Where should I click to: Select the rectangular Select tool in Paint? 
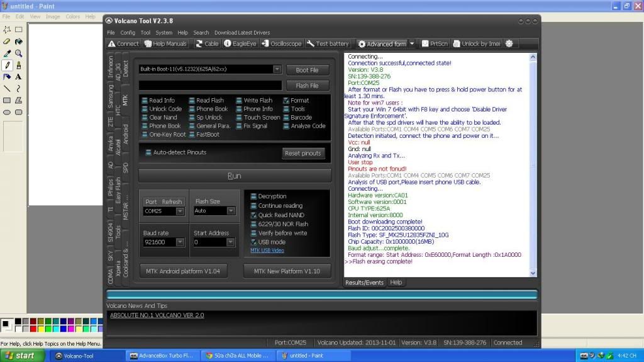(18, 30)
